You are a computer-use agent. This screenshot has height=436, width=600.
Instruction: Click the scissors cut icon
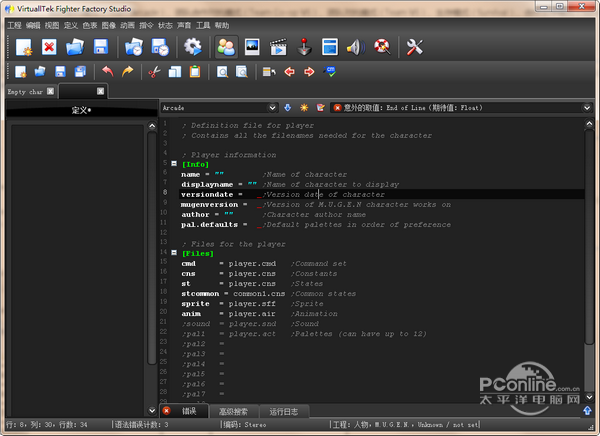(153, 72)
